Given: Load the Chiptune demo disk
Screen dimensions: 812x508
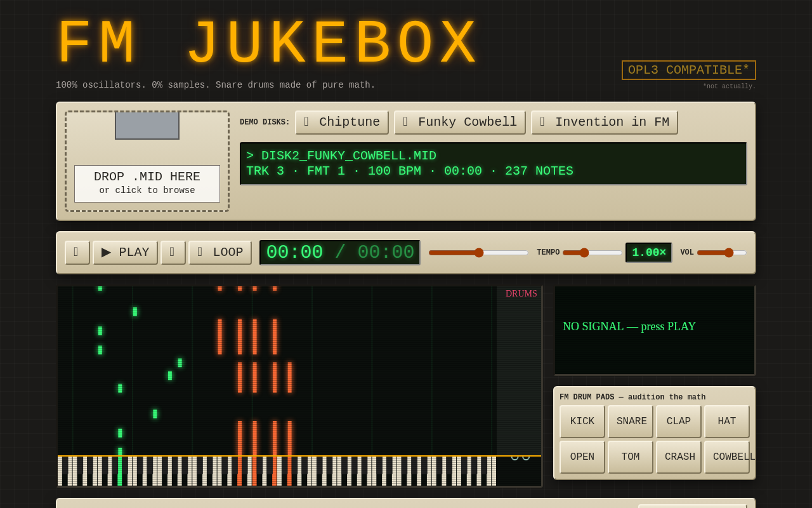Looking at the screenshot, I should pos(342,123).
